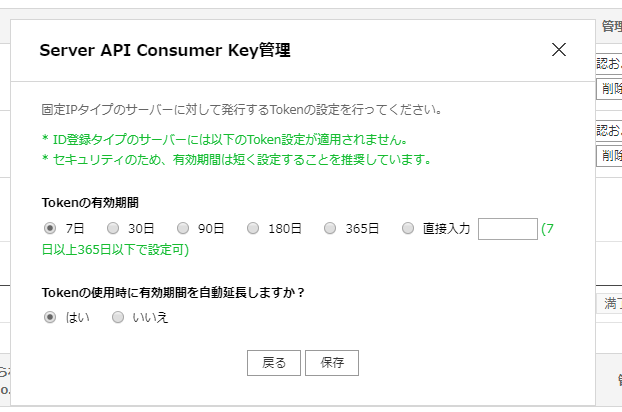The height and width of the screenshot is (412, 622).
Task: Choose the 30日 validity period
Action: pyautogui.click(x=113, y=228)
